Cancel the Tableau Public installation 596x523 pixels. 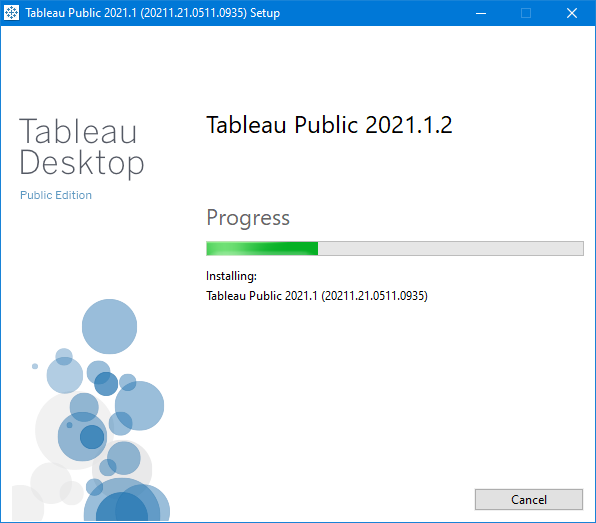(529, 499)
